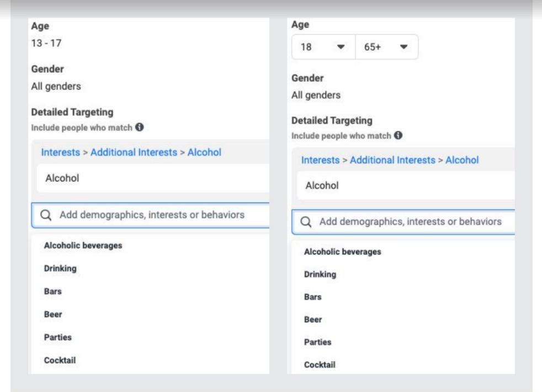Click 'Interests' breadcrumb link in left panel
This screenshot has width=542, height=392.
(61, 152)
